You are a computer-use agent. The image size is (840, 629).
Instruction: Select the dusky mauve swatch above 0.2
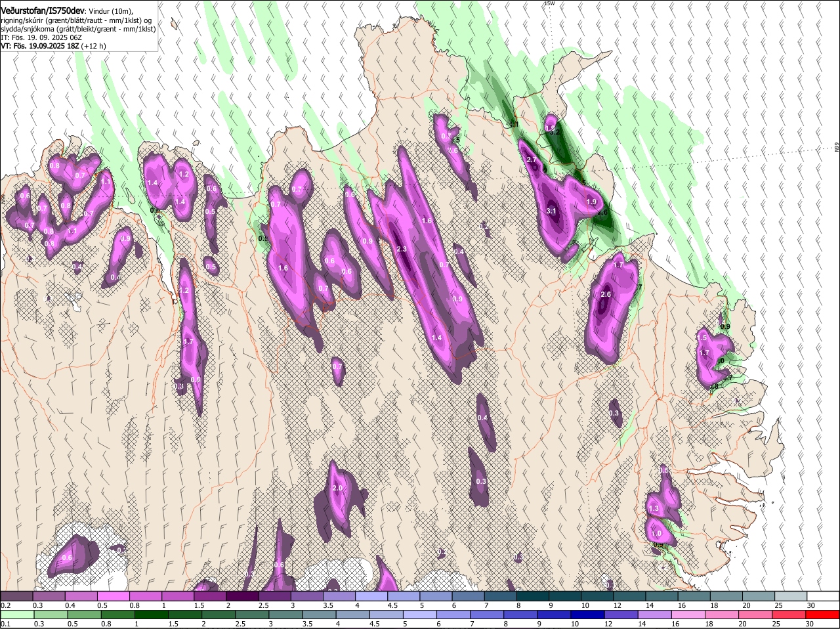[x=16, y=596]
